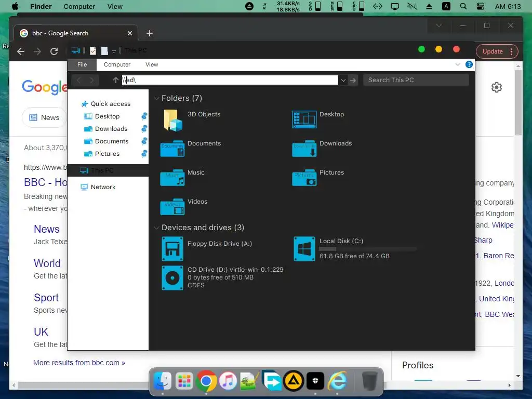Image resolution: width=532 pixels, height=399 pixels.
Task: Close the bbc - Google Search tab
Action: click(x=129, y=33)
